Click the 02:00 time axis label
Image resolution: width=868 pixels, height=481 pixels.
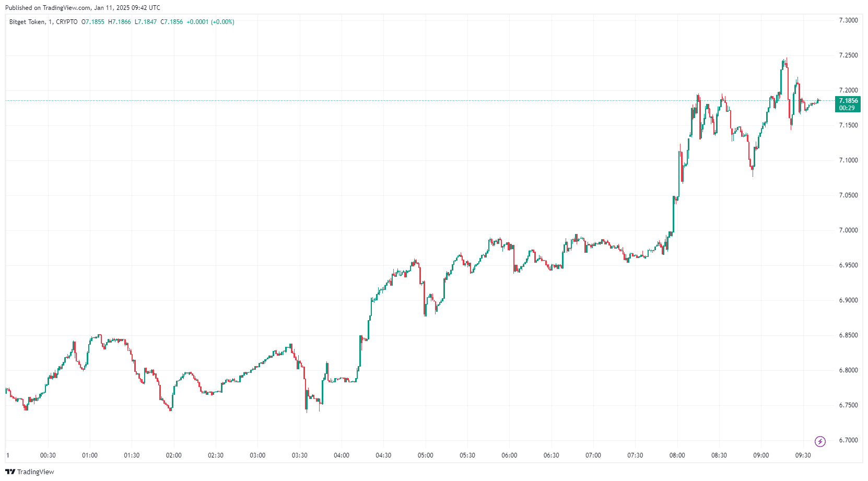174,455
